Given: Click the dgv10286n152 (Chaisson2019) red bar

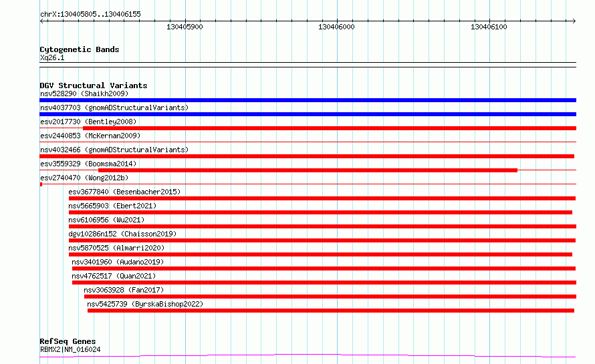Looking at the screenshot, I should [322, 240].
